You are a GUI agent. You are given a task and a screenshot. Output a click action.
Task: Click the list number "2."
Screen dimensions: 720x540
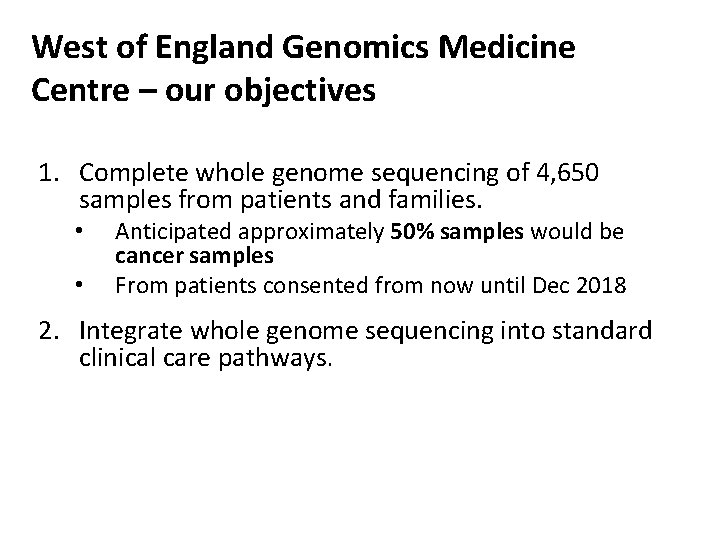[54, 331]
